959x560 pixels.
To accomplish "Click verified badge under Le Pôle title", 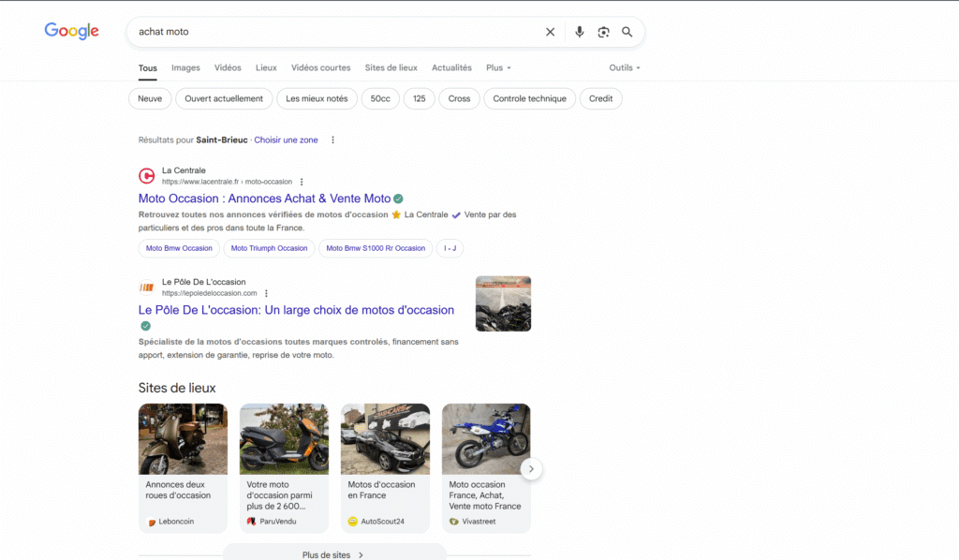I will click(145, 326).
